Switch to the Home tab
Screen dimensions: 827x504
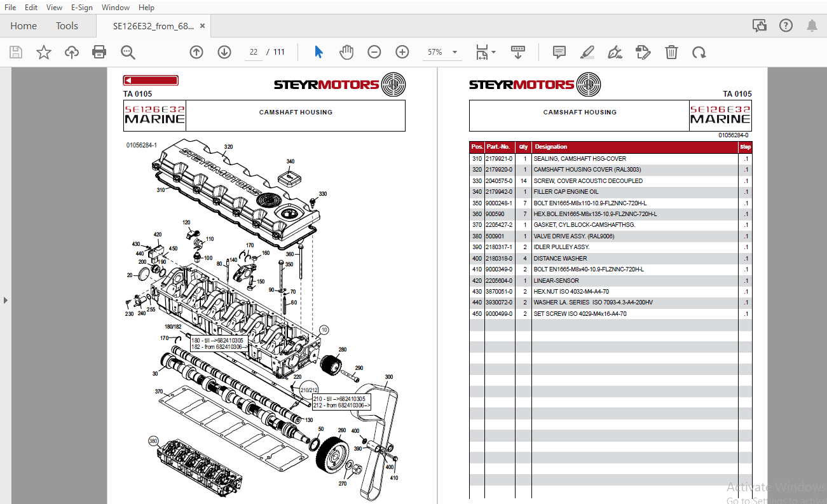[24, 26]
